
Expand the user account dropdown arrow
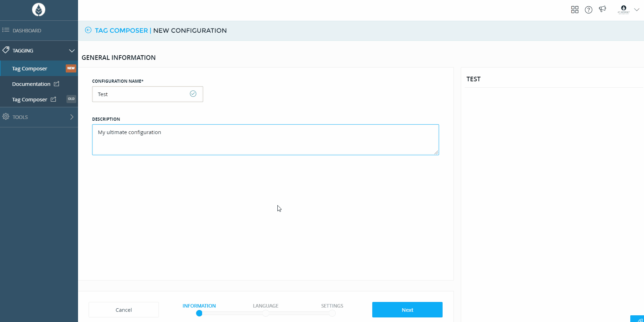click(637, 10)
